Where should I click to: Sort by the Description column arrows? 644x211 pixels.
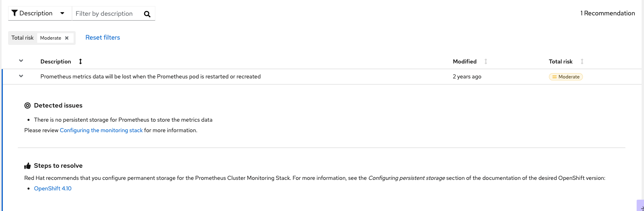tap(80, 61)
